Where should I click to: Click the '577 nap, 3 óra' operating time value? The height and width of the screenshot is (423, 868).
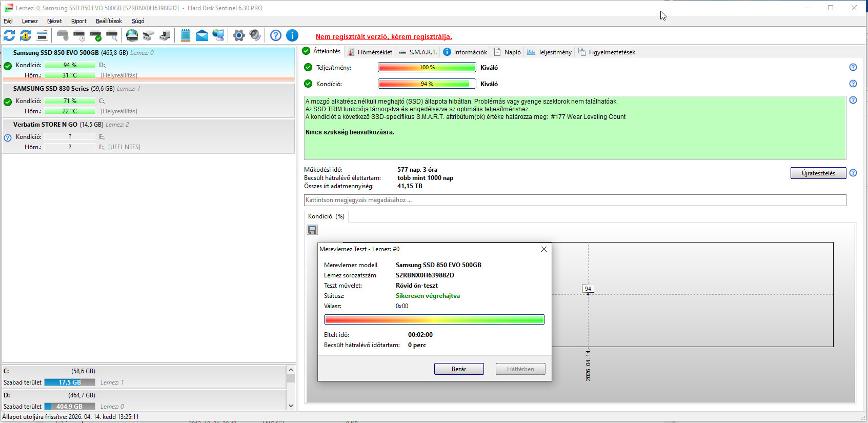pos(417,170)
